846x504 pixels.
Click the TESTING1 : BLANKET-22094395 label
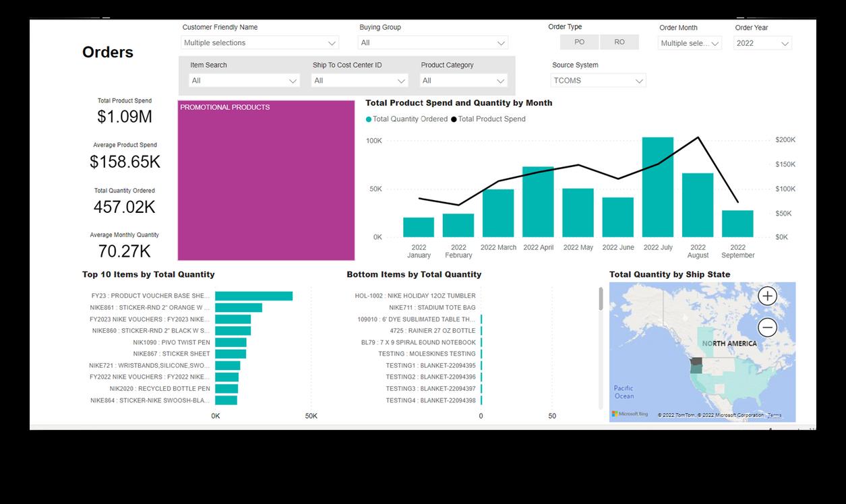431,365
